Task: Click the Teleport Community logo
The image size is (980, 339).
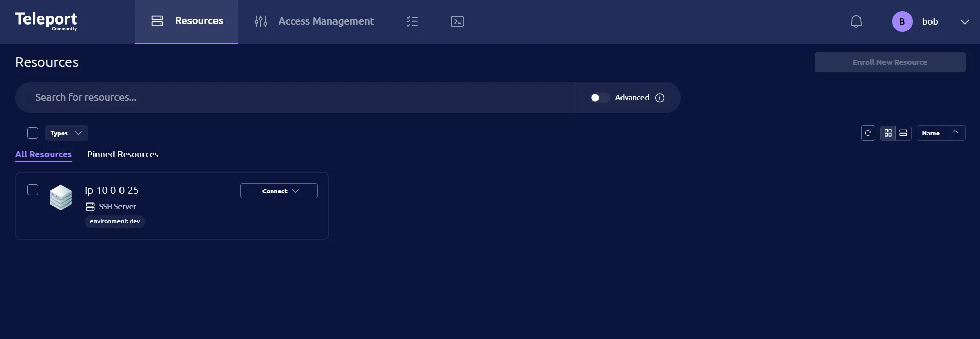Action: click(x=46, y=21)
